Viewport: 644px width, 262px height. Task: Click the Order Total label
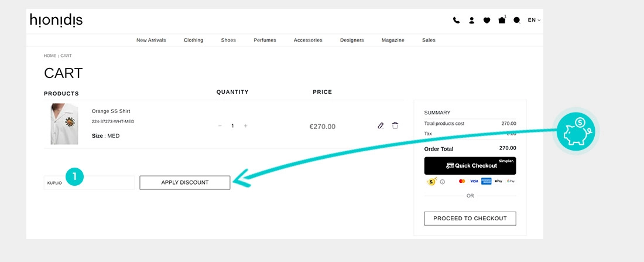point(439,149)
